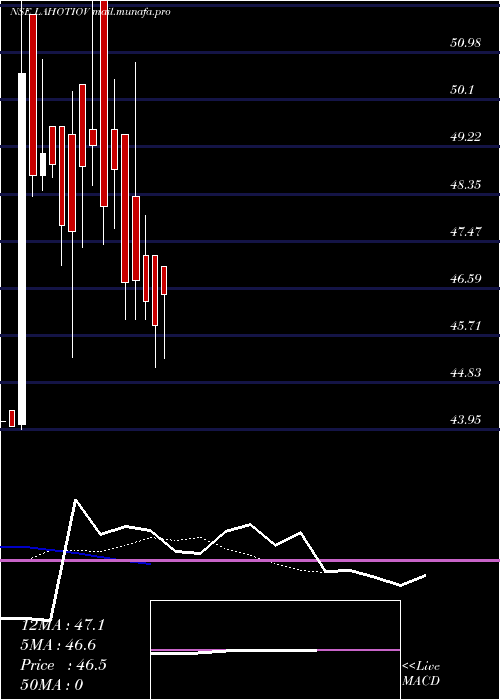
Task: Click the blue moving average line segment
Action: (75, 554)
